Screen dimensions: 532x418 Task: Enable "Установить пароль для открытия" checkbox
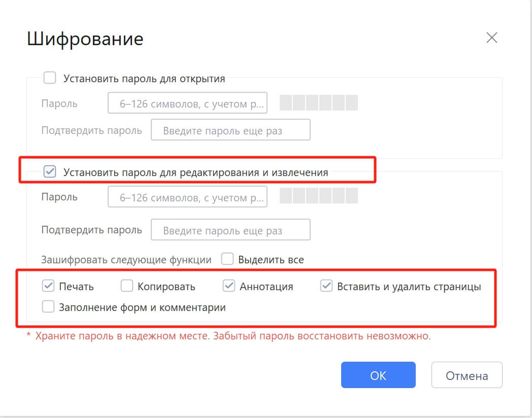[x=49, y=78]
